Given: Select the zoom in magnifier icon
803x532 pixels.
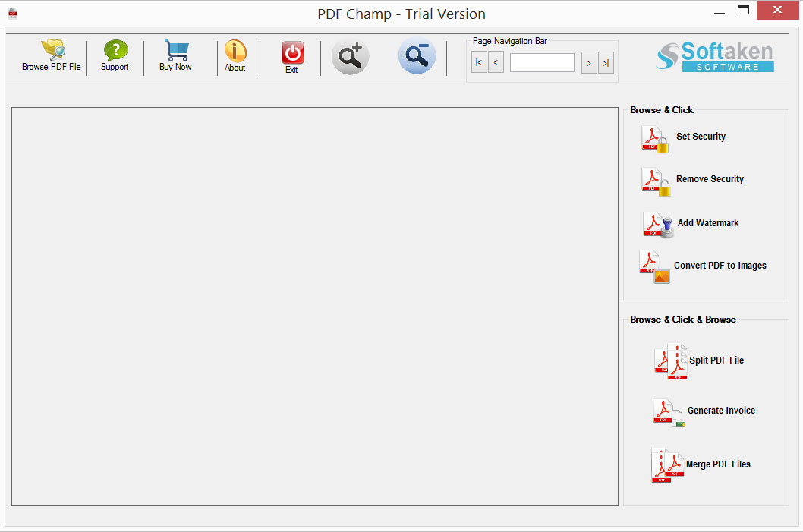Looking at the screenshot, I should click(350, 56).
